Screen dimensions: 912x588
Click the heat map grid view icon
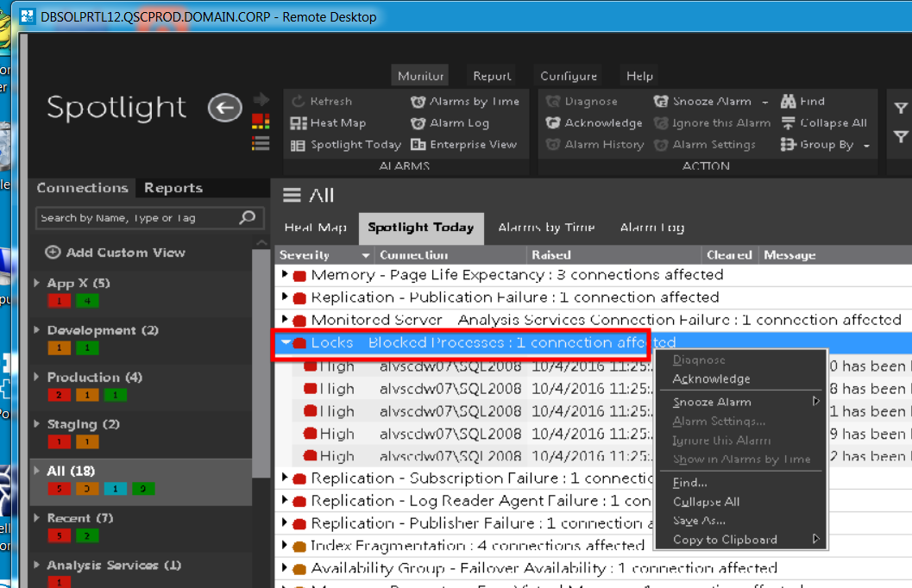(x=261, y=121)
